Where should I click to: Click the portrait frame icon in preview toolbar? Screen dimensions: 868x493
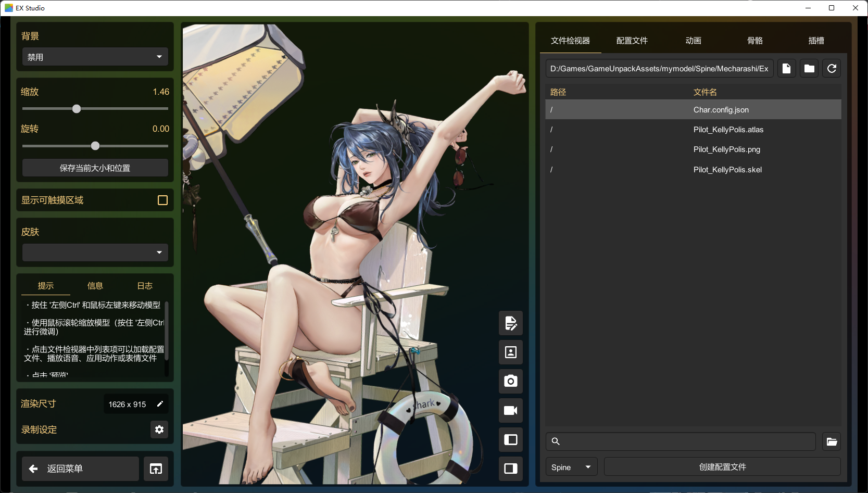tap(511, 352)
